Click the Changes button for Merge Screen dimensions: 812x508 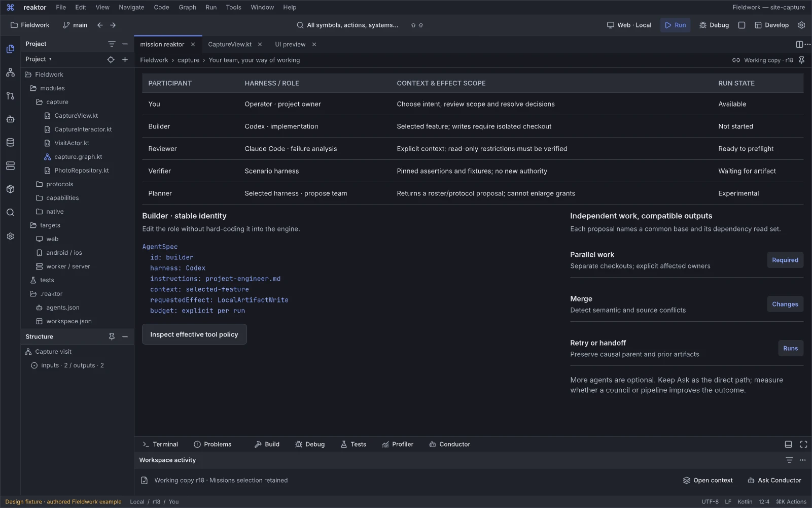click(785, 304)
